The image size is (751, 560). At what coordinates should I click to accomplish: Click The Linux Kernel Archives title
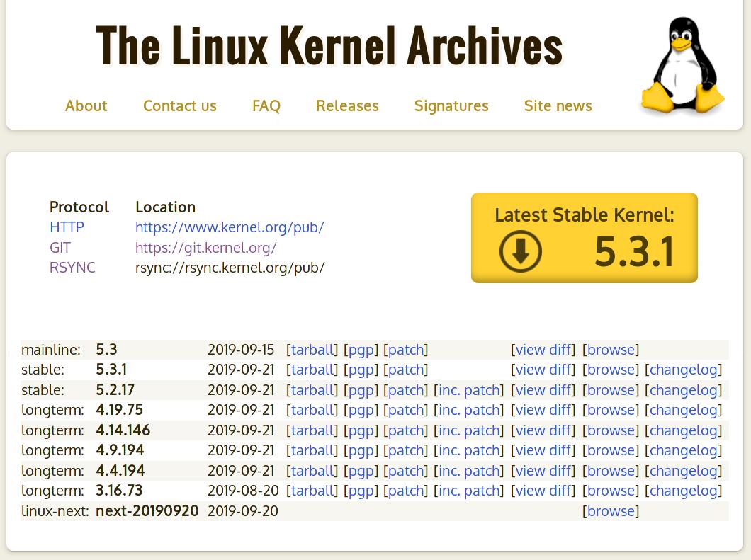[329, 46]
